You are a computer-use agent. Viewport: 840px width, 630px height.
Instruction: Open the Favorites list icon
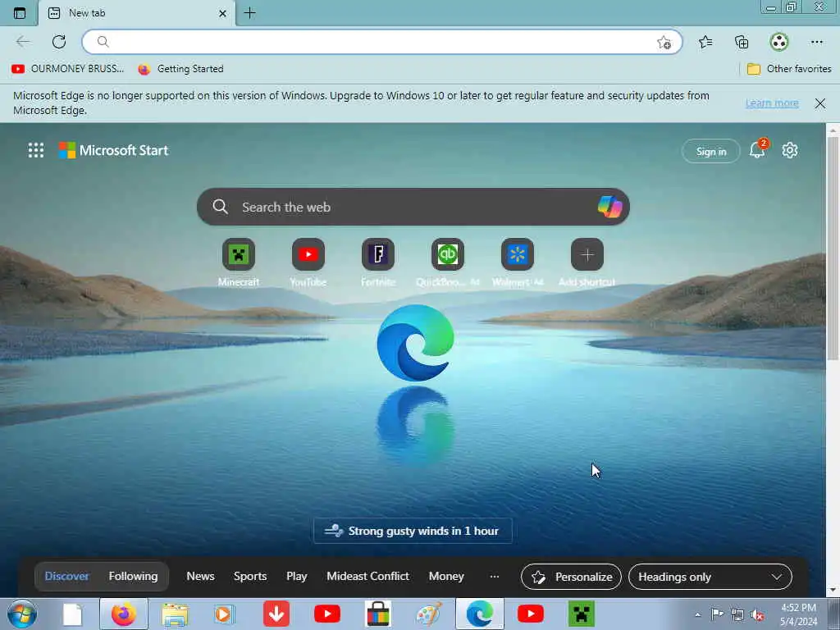click(x=705, y=42)
